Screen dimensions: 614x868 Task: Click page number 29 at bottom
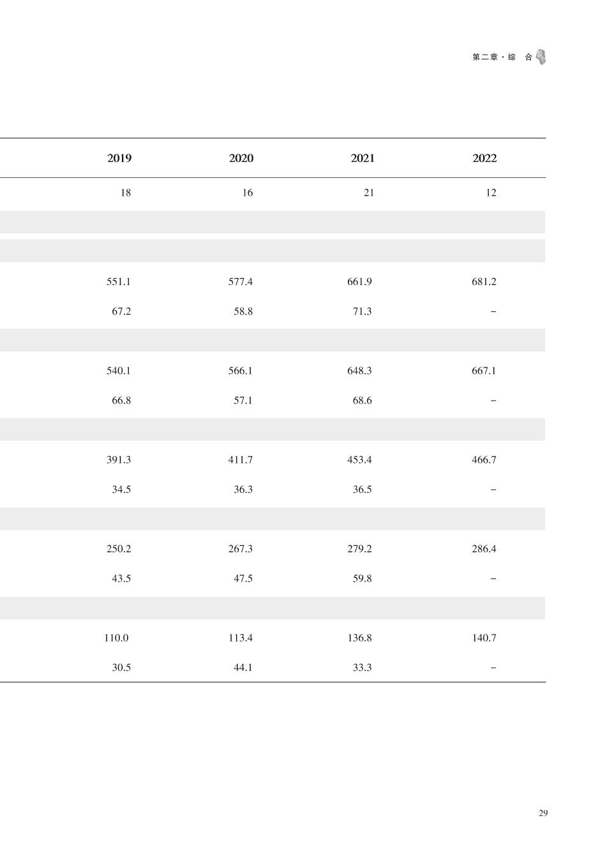click(x=543, y=813)
